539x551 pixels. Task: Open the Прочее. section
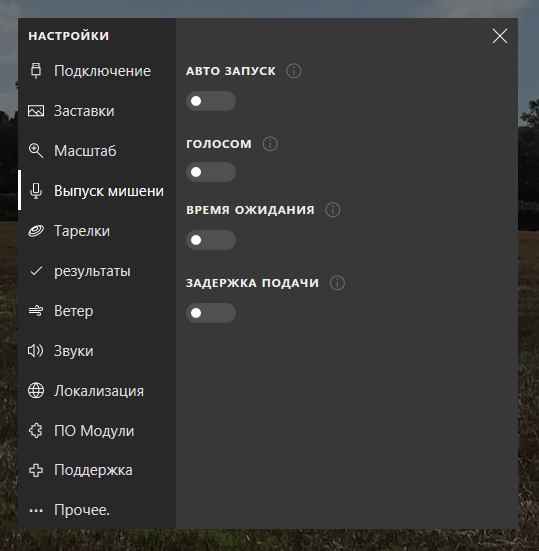click(97, 510)
